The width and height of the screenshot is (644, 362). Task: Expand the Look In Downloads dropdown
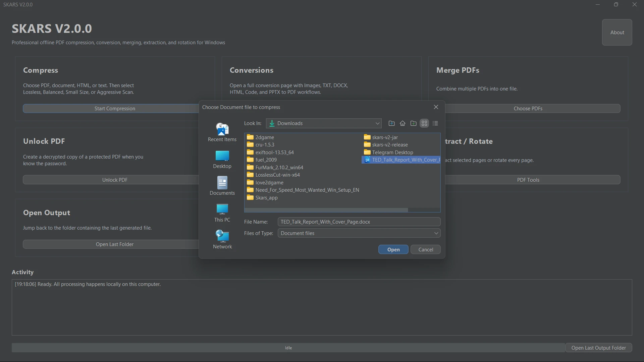tap(324, 123)
